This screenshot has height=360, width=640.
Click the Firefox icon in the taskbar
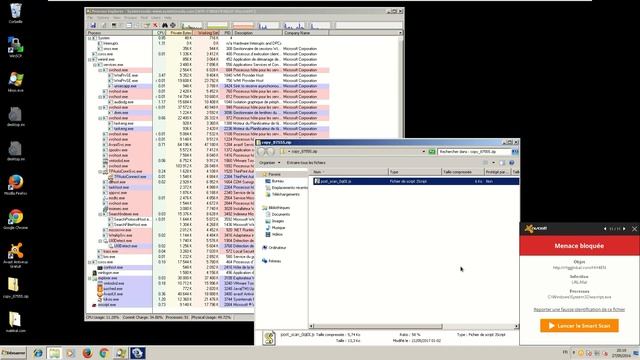[x=87, y=353]
